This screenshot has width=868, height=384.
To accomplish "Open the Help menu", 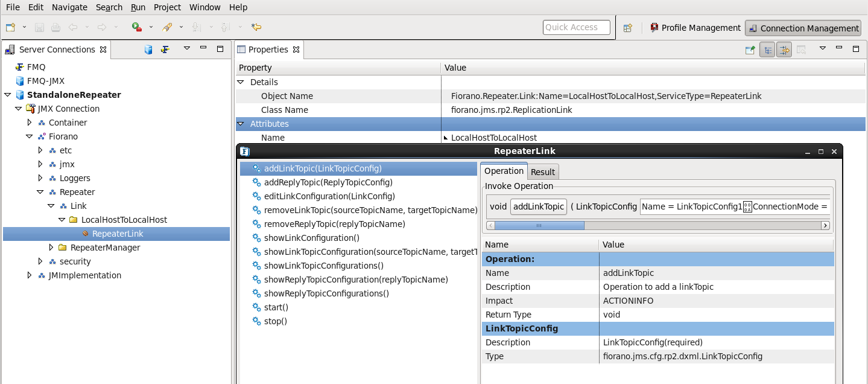I will (238, 7).
